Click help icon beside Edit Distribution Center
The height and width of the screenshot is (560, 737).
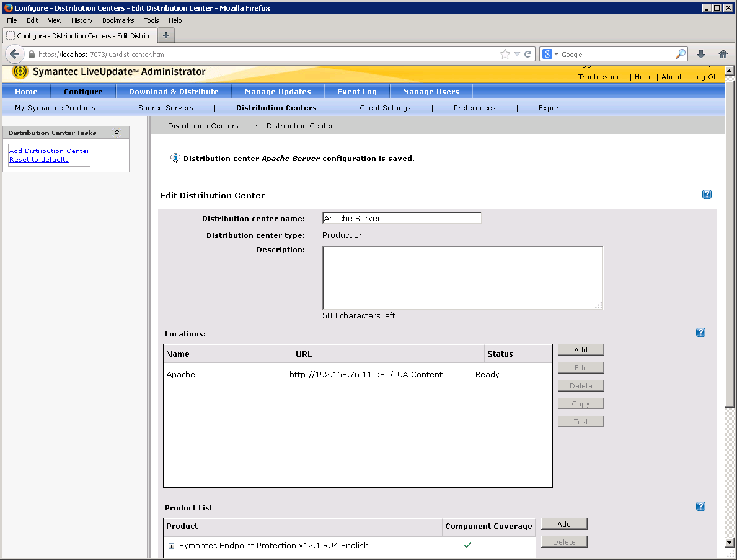707,195
